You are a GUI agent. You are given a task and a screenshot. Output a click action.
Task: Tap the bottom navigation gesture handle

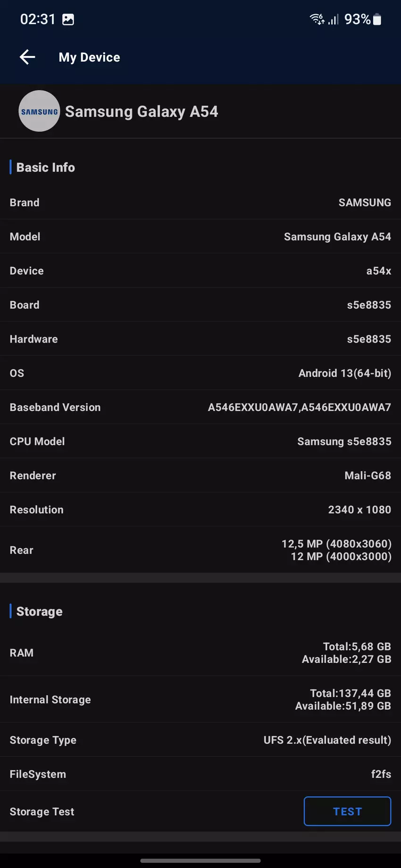coord(200,860)
